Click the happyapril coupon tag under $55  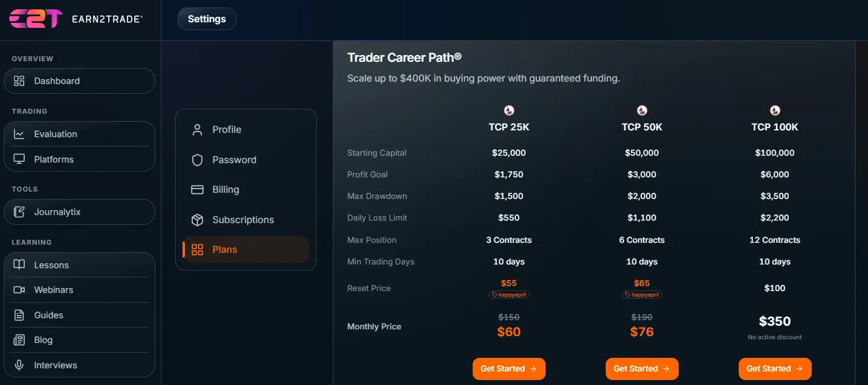click(x=509, y=295)
